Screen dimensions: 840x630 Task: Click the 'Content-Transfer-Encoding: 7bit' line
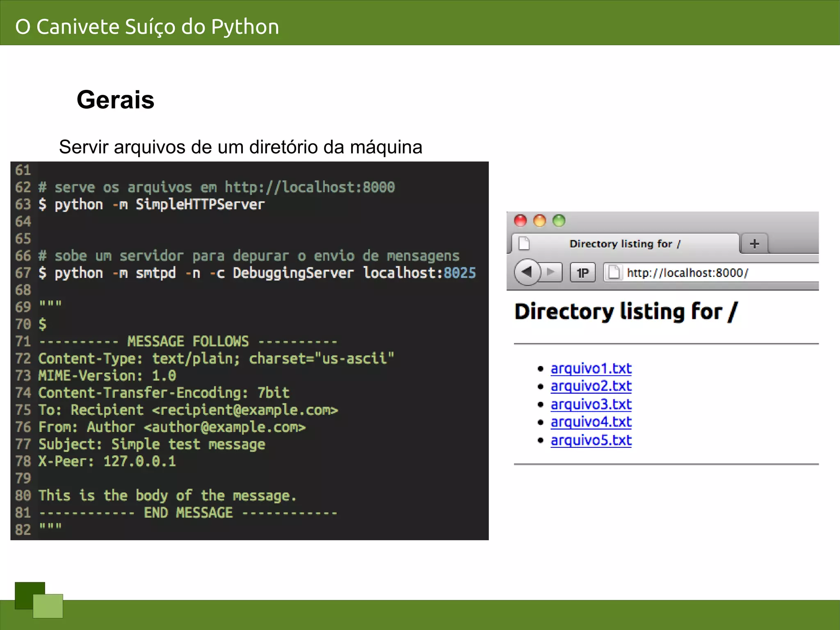point(164,393)
